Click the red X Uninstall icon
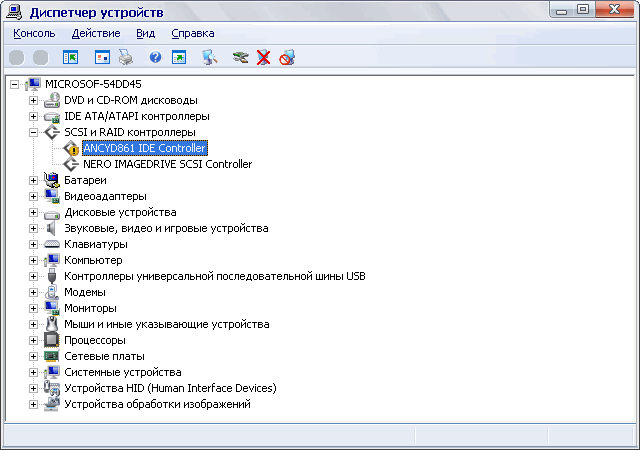Screen dimensions: 640x450 [x=264, y=58]
